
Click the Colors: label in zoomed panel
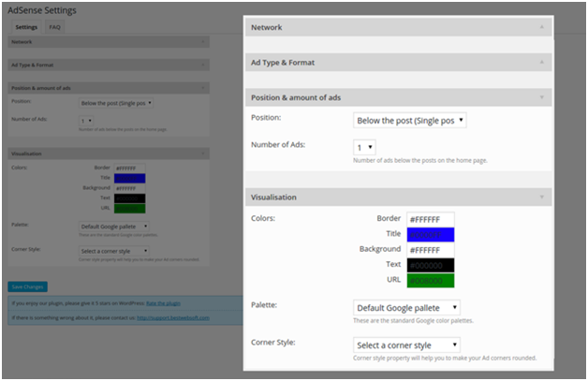263,218
